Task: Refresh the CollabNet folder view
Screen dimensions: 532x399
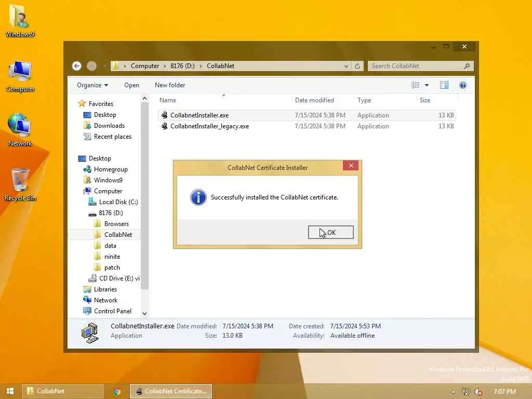Action: 357,66
